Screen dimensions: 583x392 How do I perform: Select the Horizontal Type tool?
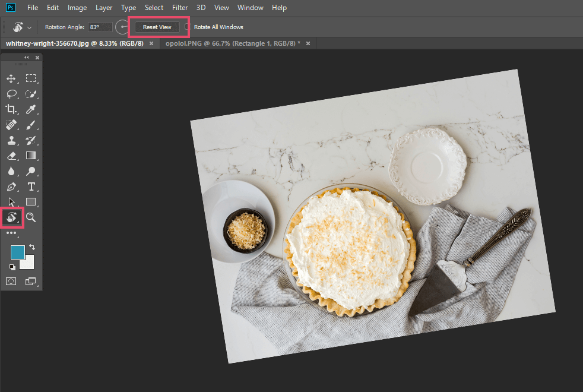click(31, 186)
